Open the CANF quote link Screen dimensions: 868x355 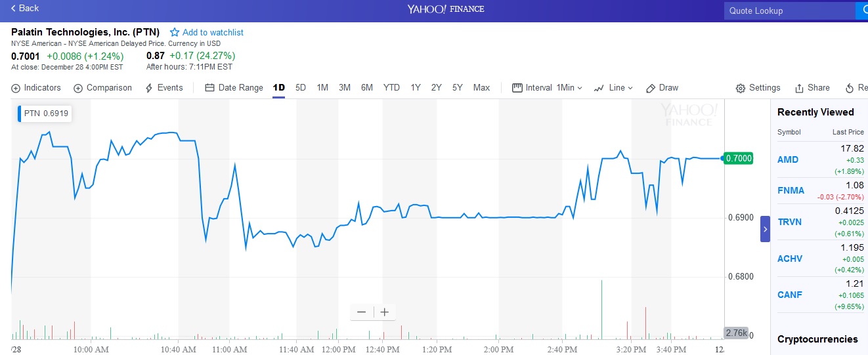(x=790, y=295)
